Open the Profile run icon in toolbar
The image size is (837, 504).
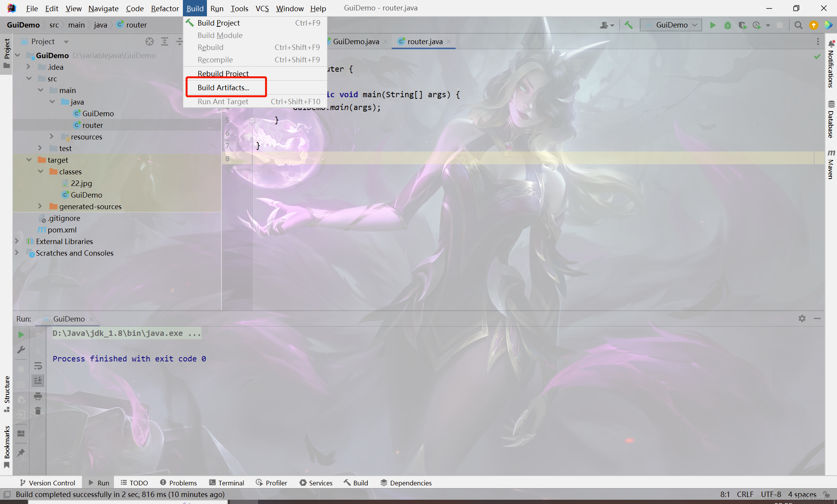[756, 25]
